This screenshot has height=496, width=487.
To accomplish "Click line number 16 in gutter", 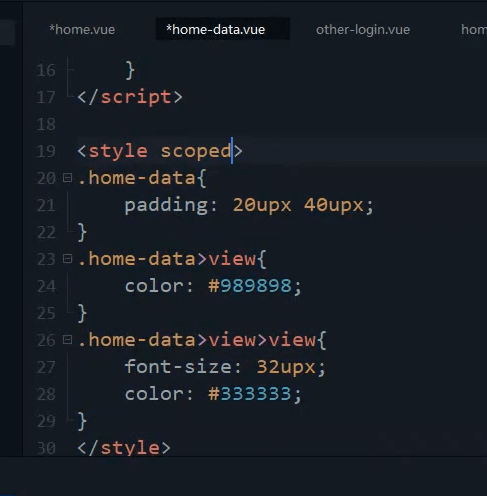I will click(x=46, y=71).
